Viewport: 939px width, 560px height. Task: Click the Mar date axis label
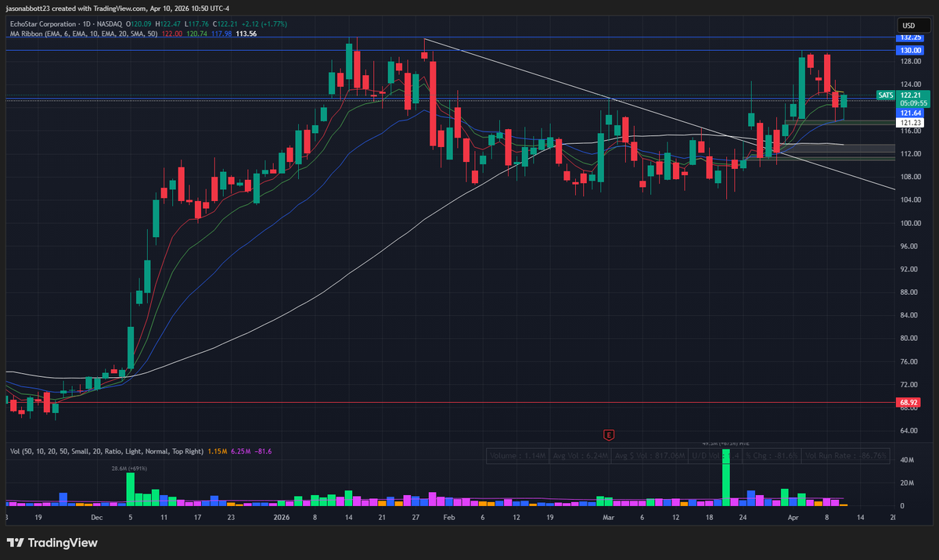coord(608,518)
